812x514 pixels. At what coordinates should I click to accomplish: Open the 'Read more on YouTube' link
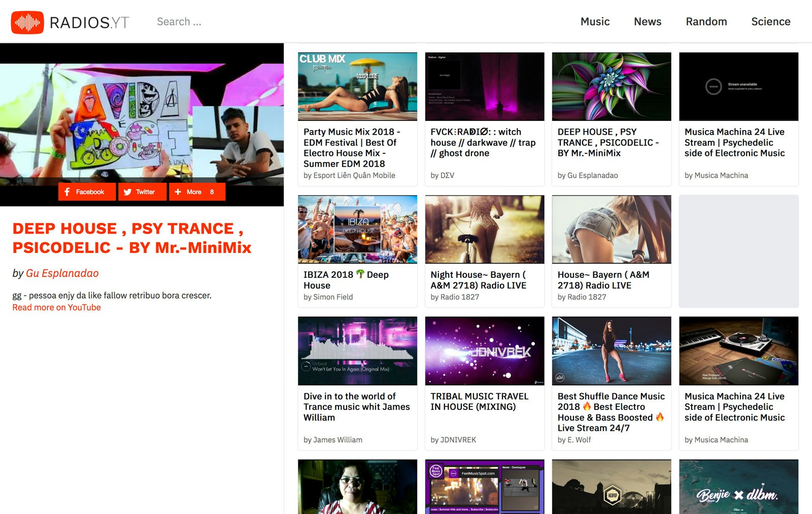[x=56, y=307]
